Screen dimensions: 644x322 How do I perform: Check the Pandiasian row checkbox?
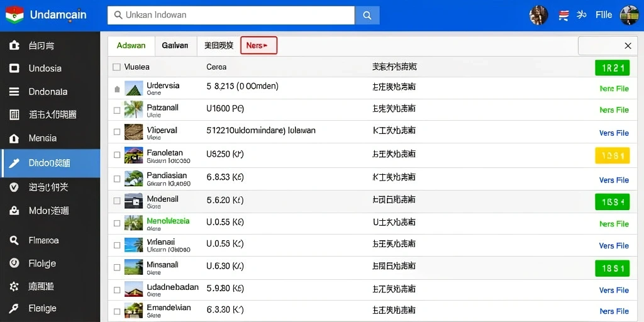[117, 179]
